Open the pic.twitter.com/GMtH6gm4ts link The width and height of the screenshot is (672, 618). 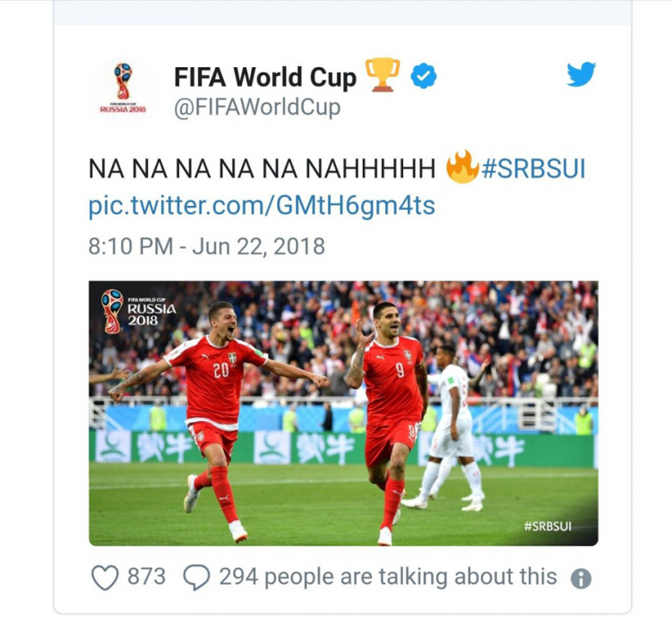(x=262, y=206)
